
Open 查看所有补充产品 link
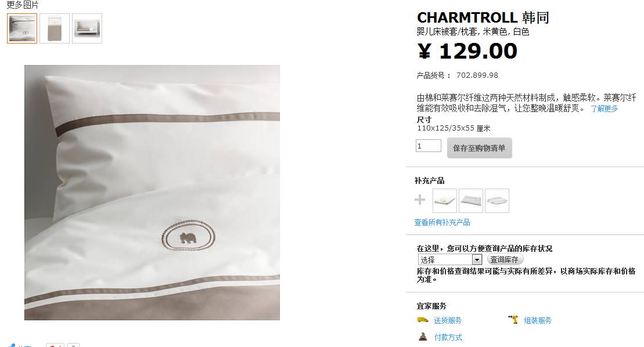coord(442,222)
